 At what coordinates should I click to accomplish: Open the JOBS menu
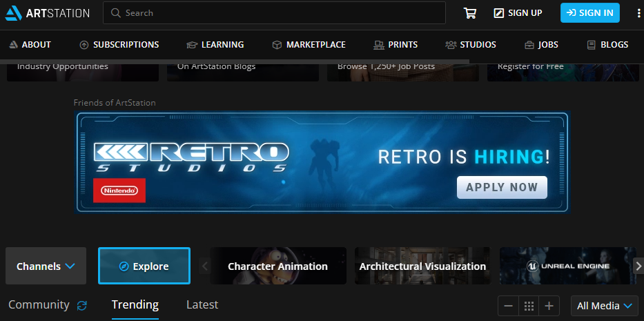[x=541, y=45]
